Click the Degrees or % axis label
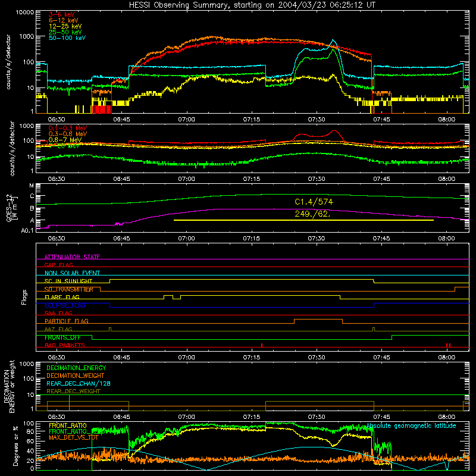 (x=15, y=446)
